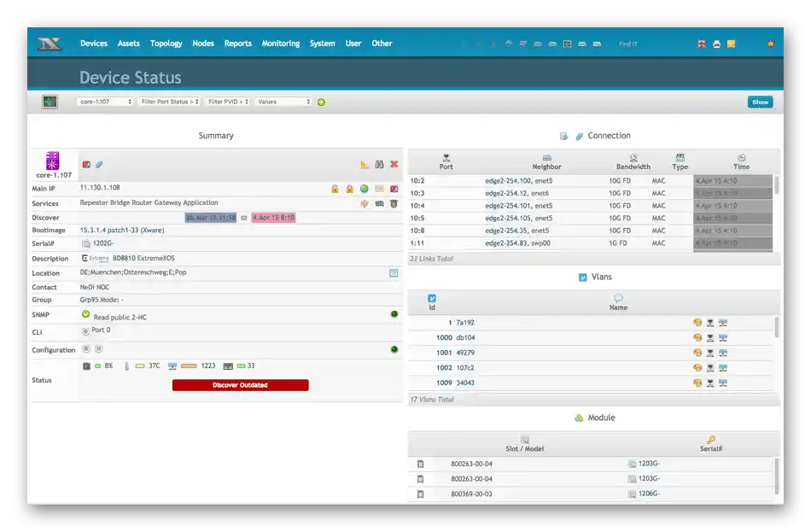Screen dimensions: 811x532
Task: Click the module Serial# column header
Action: click(711, 444)
